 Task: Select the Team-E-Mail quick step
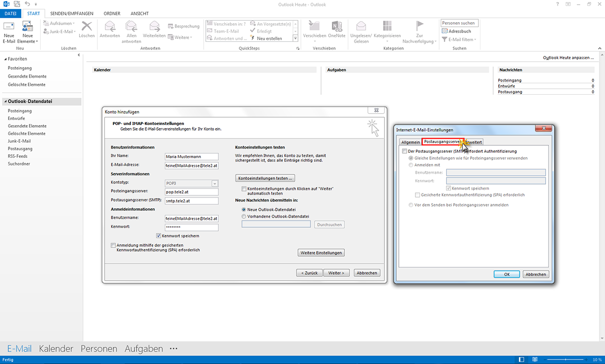pyautogui.click(x=223, y=31)
